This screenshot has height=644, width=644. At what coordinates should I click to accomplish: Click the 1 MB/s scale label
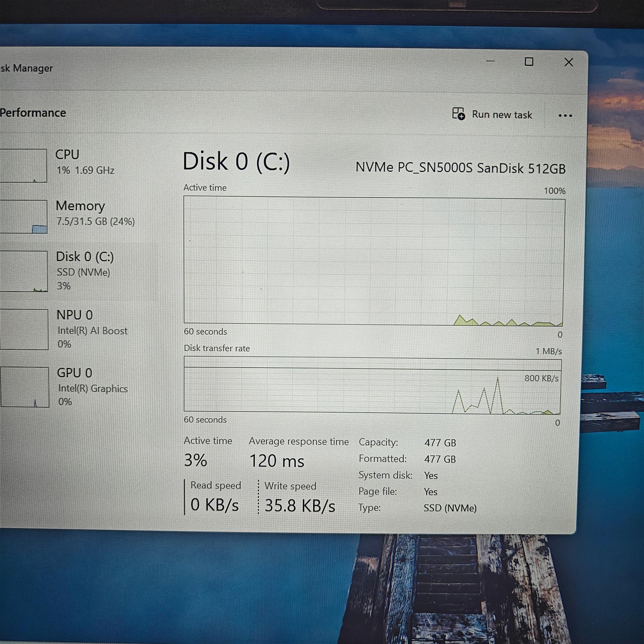coord(549,351)
